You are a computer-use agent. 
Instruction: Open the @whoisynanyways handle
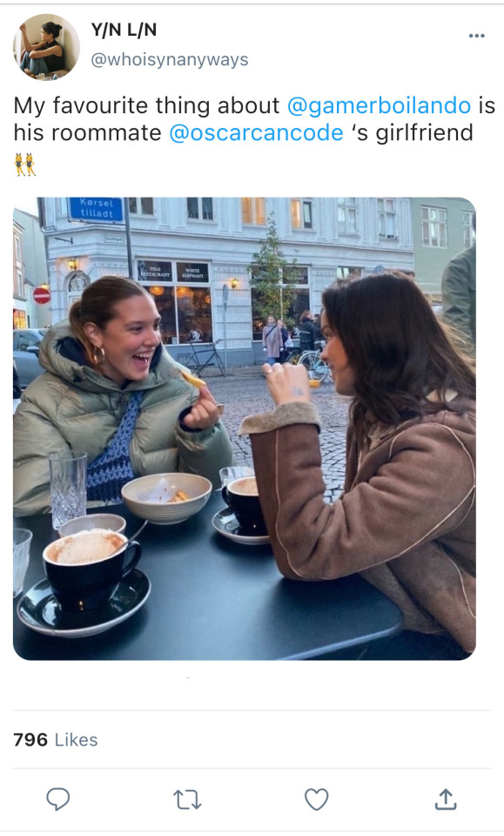pos(170,59)
